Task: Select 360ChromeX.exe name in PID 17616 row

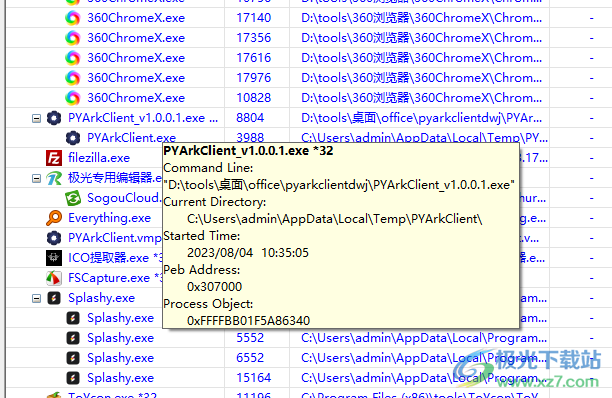Action: coord(136,58)
